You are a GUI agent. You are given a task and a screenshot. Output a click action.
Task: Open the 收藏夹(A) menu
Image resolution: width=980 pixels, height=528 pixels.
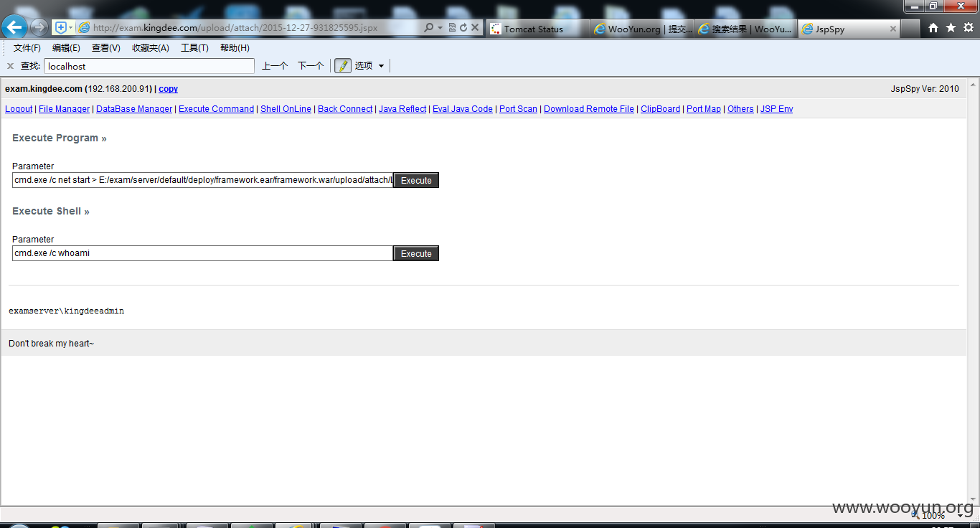(x=151, y=48)
